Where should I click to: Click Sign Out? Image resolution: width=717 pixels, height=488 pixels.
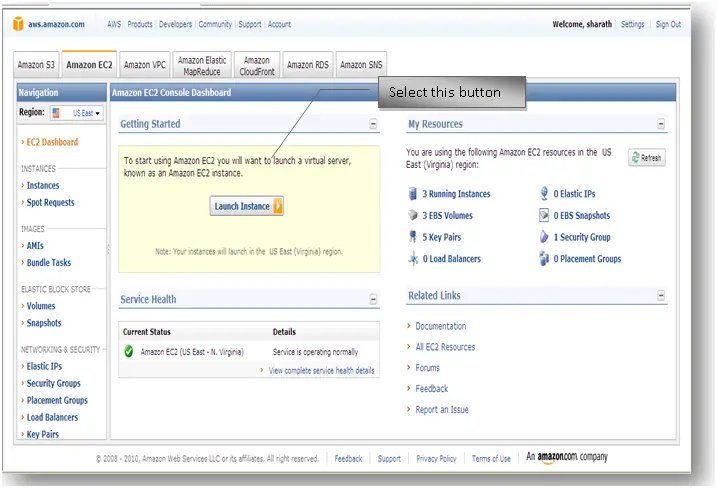coord(668,24)
